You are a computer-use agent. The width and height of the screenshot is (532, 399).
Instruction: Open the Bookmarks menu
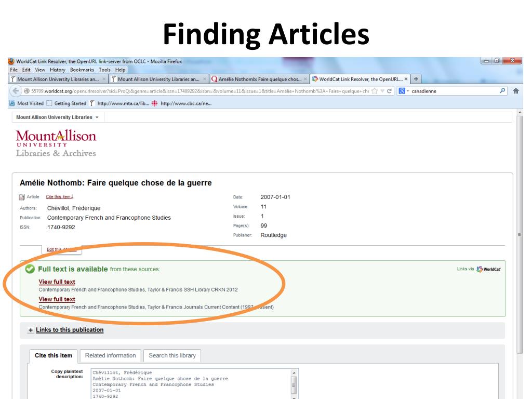(x=82, y=70)
